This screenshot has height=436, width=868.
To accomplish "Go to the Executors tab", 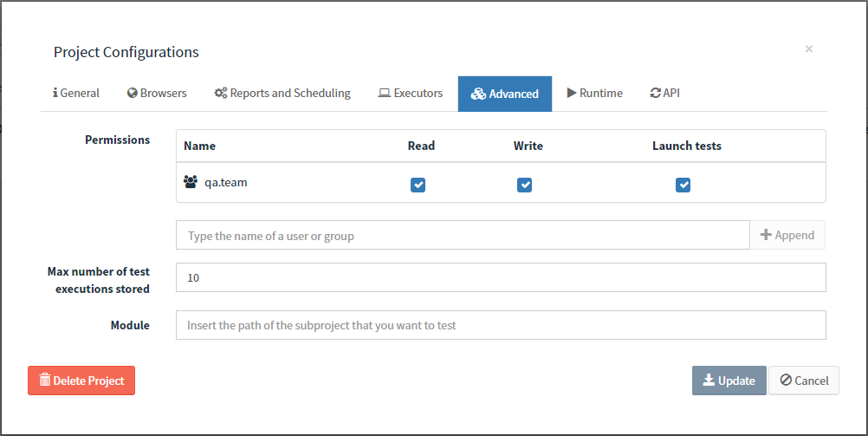I will [411, 93].
